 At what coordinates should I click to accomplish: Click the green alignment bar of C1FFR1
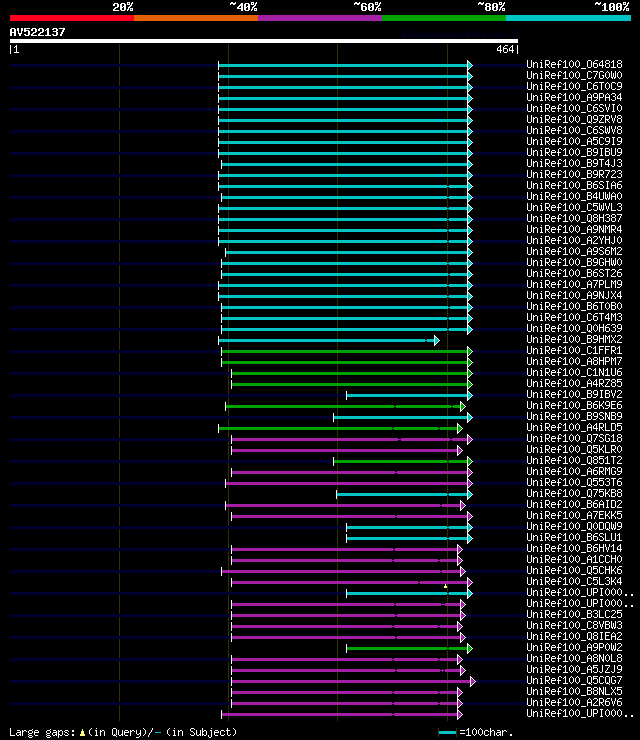[x=346, y=351]
